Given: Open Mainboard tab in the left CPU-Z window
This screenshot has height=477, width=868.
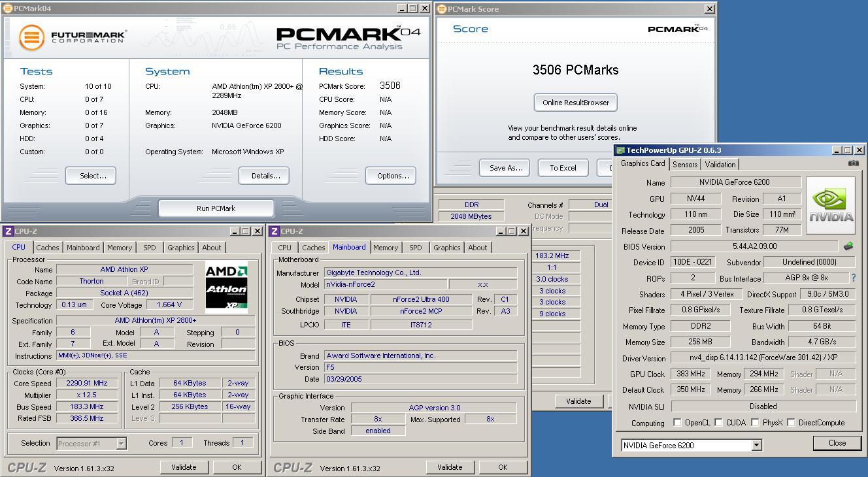Looking at the screenshot, I should [x=83, y=248].
